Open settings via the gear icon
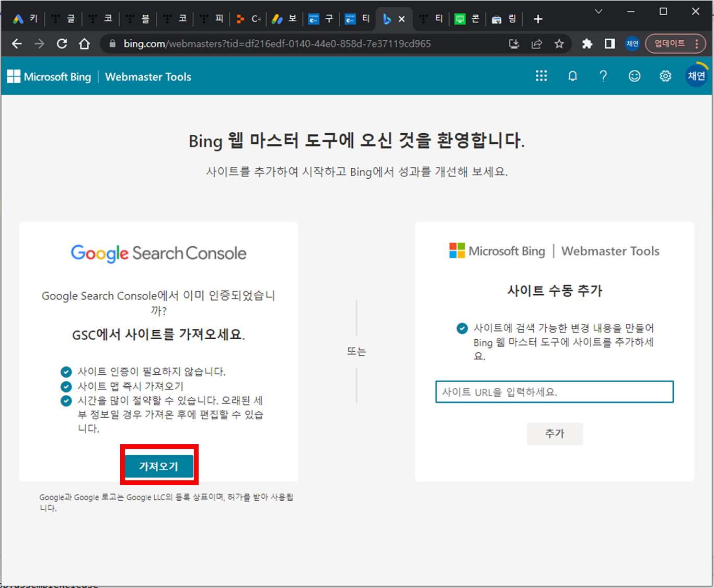This screenshot has width=714, height=588. (x=665, y=76)
